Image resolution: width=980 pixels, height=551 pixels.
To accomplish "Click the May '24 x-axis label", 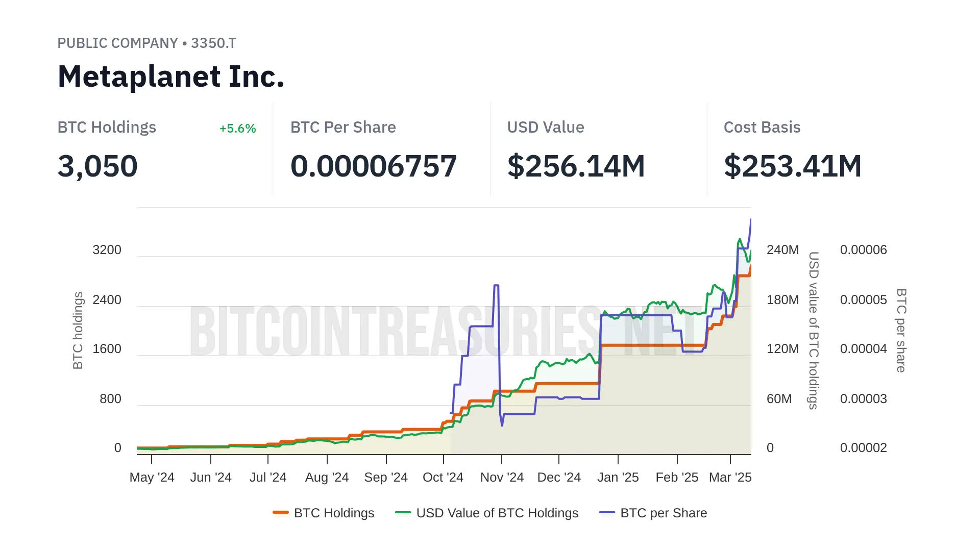I will 152,478.
